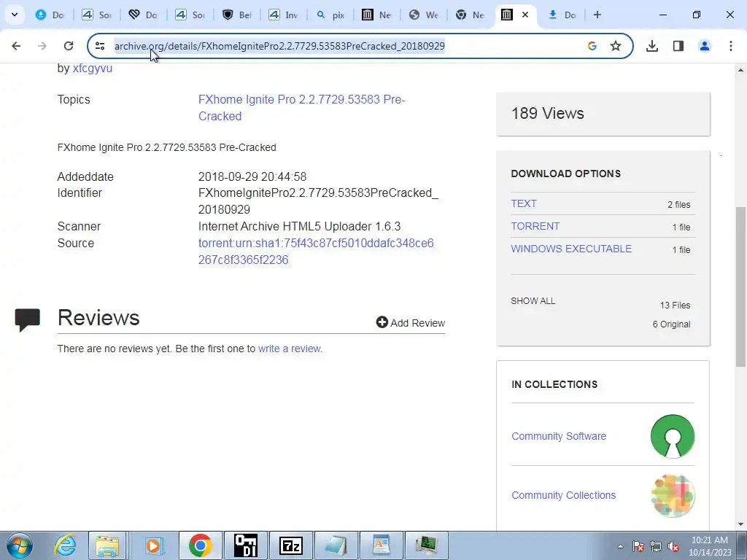Open the 7-Zip taskbar icon
The width and height of the screenshot is (747, 560).
291,545
